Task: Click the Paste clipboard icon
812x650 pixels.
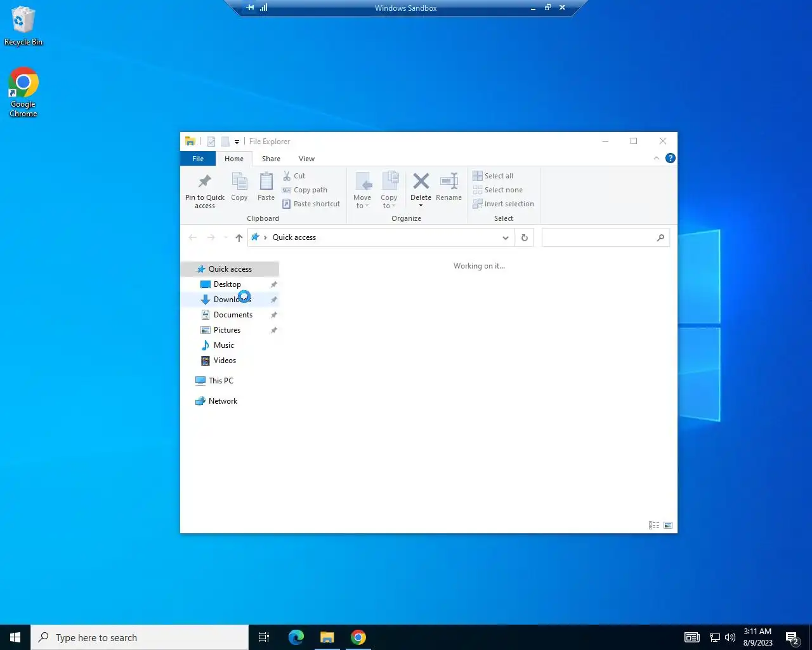Action: tap(266, 182)
